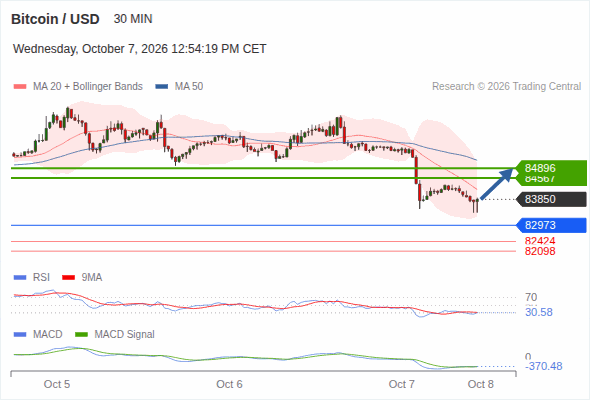Click the Oct 6 date axis marker
This screenshot has height=400, width=590.
click(x=229, y=384)
